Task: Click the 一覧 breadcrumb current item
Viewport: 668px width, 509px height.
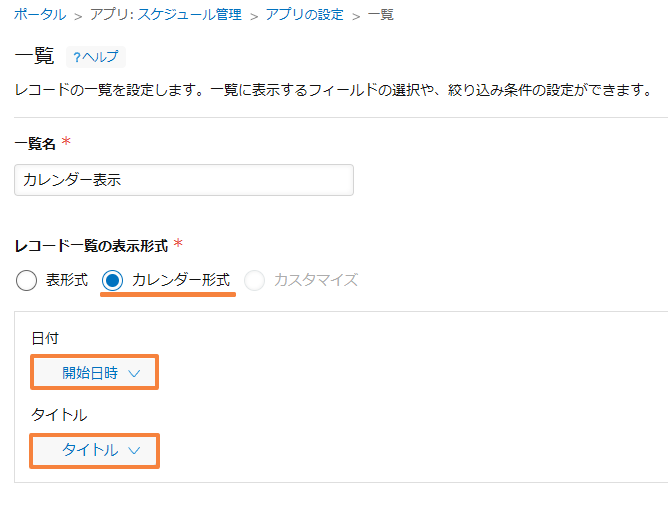Action: click(x=380, y=15)
